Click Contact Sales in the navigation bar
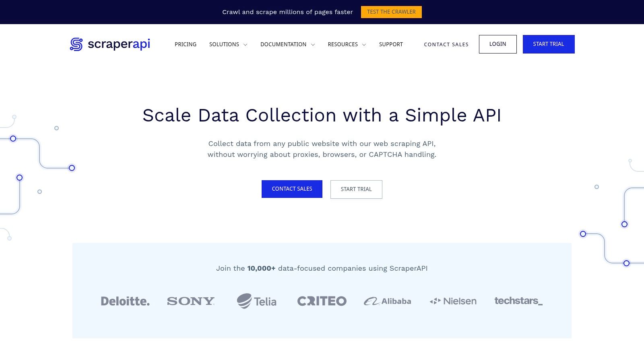Viewport: 644px width, 362px height. tap(446, 44)
